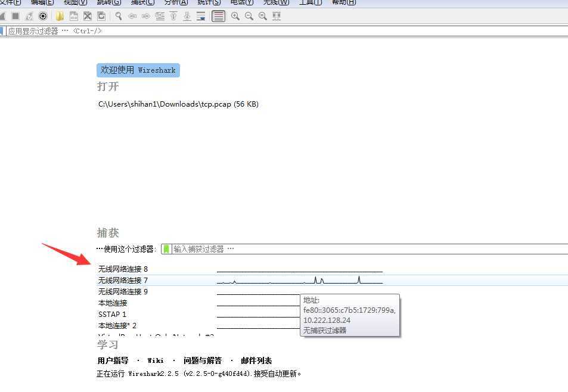Open capture options gear icon
Screen dimensions: 568x392
point(43,16)
